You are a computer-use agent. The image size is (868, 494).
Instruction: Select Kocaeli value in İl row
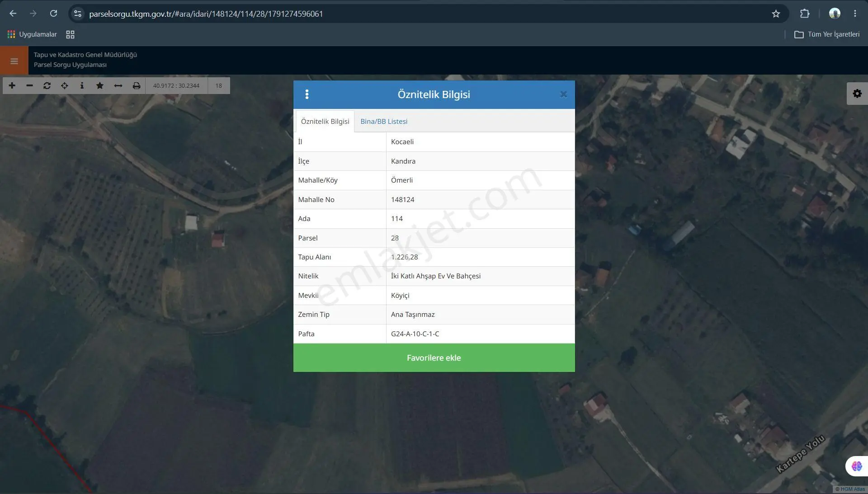402,142
